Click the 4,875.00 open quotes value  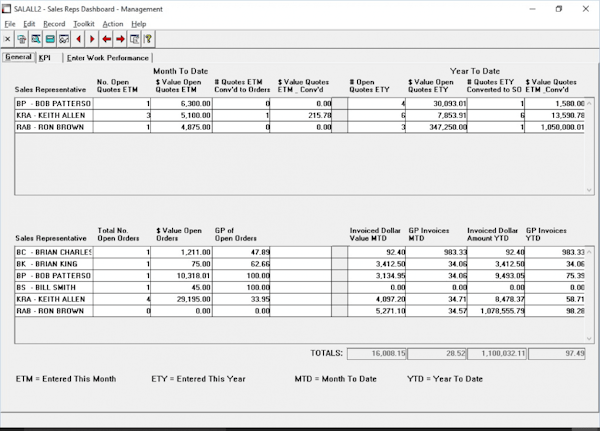[181, 127]
